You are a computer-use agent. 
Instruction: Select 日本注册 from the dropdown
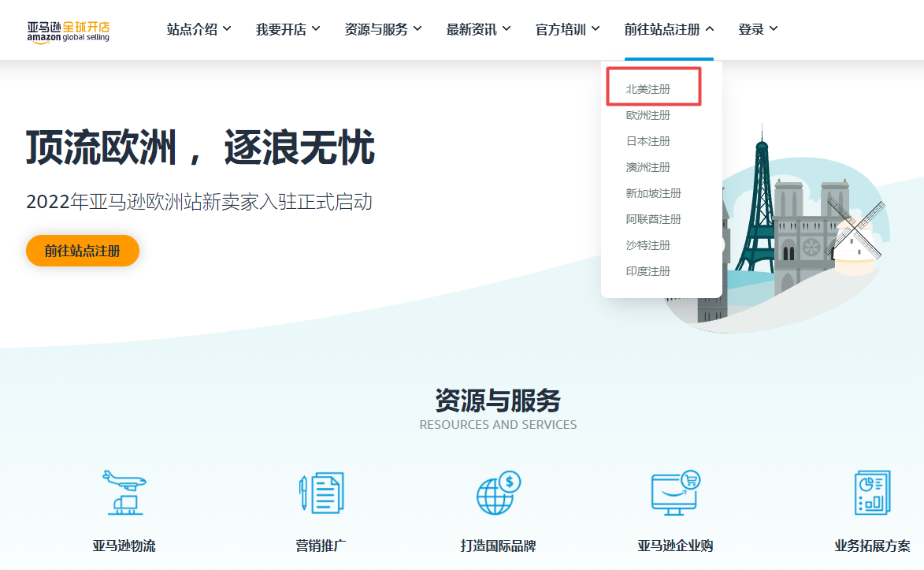click(x=648, y=141)
